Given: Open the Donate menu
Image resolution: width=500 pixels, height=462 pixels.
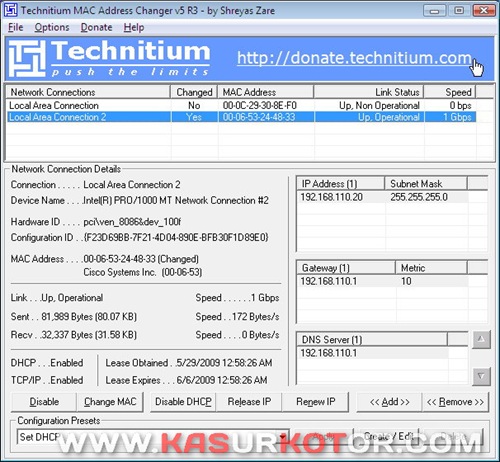Looking at the screenshot, I should tap(96, 27).
